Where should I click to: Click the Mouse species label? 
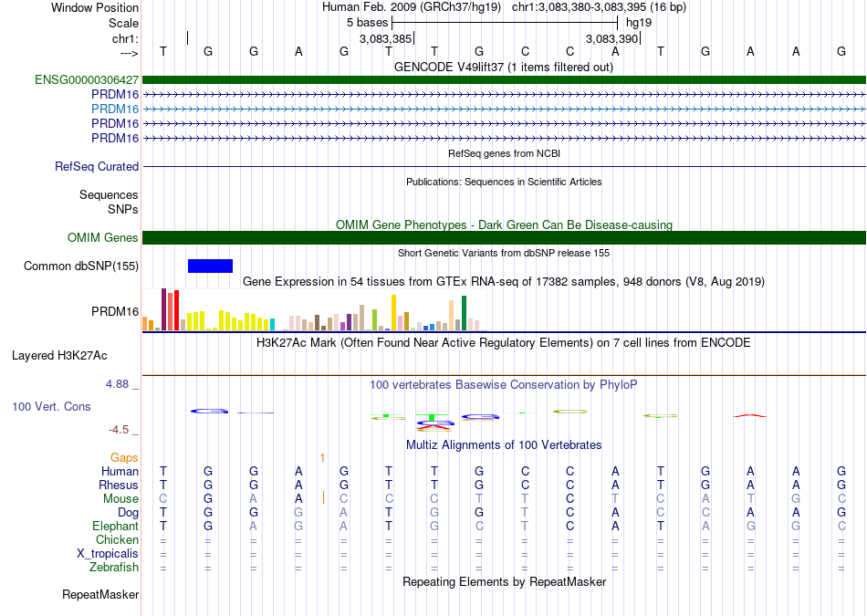click(x=120, y=499)
